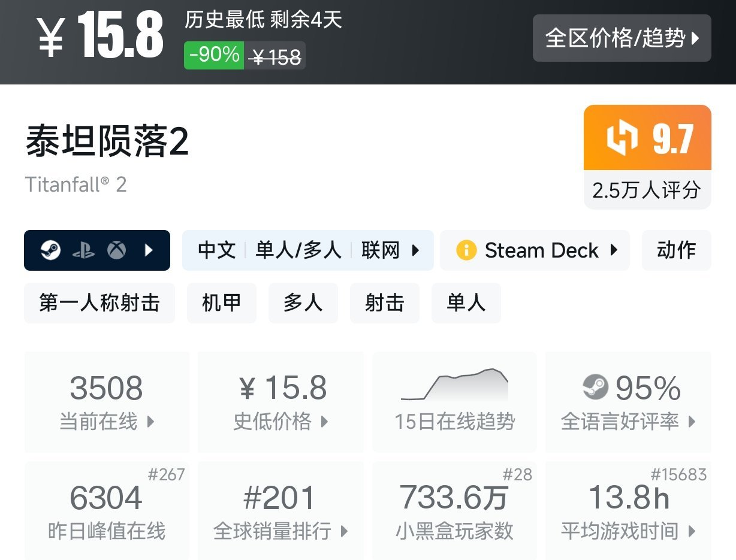Image resolution: width=736 pixels, height=560 pixels.
Task: Click the Steam Deck info icon
Action: 466,250
